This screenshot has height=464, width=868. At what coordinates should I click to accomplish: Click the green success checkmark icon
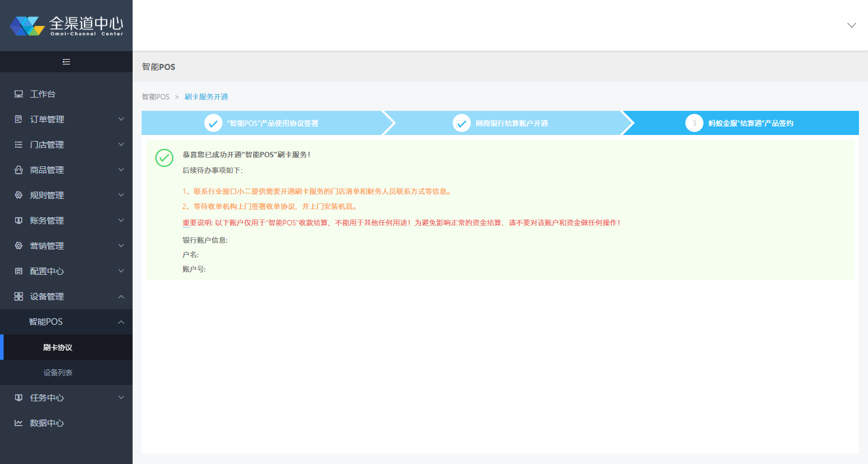click(x=165, y=158)
